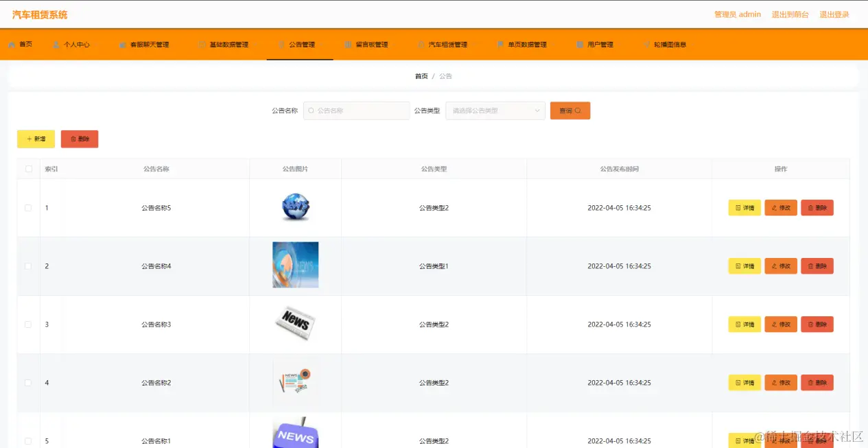
Task: Click the 退出到前台 link
Action: pos(790,14)
